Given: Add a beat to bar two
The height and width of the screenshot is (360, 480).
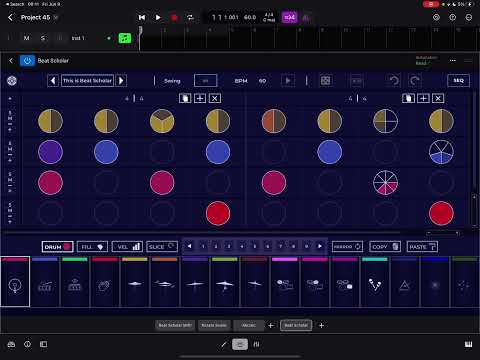Looking at the screenshot, I should click(x=423, y=98).
